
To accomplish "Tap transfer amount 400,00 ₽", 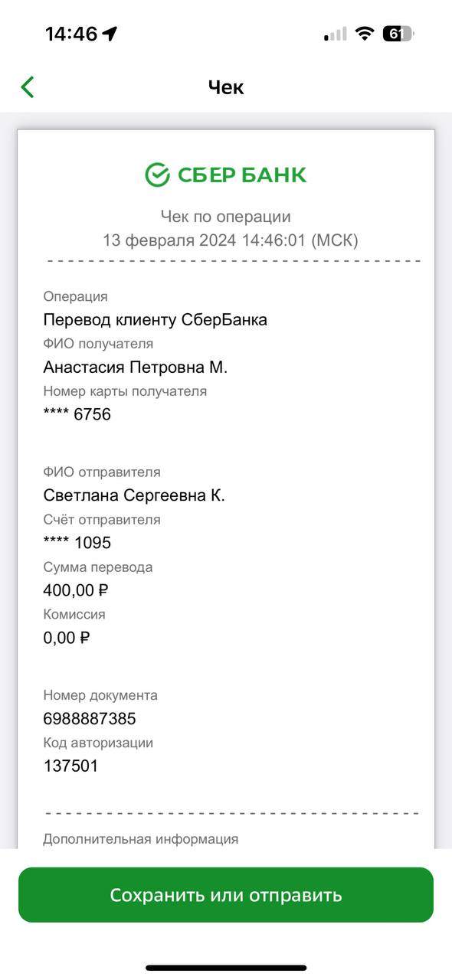I will pyautogui.click(x=76, y=590).
